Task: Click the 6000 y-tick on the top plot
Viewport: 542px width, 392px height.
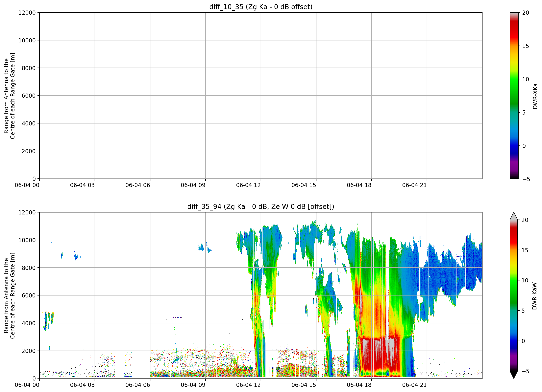Action: pos(29,96)
